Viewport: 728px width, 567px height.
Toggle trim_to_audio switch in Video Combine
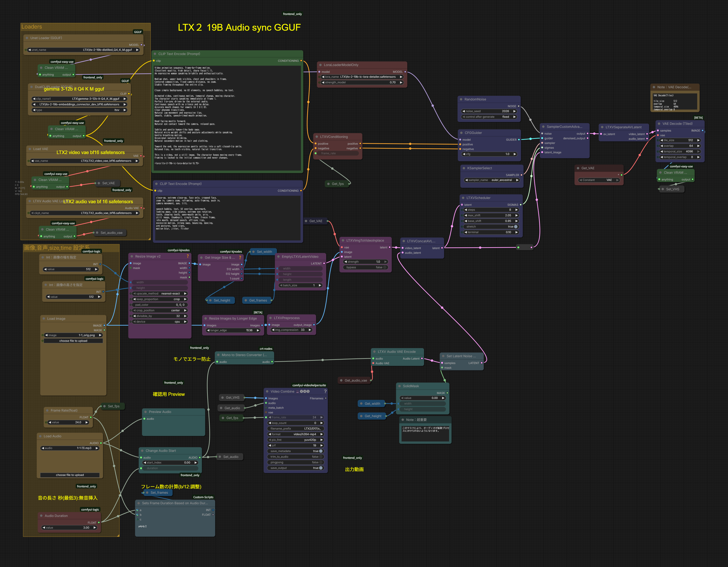[320, 457]
